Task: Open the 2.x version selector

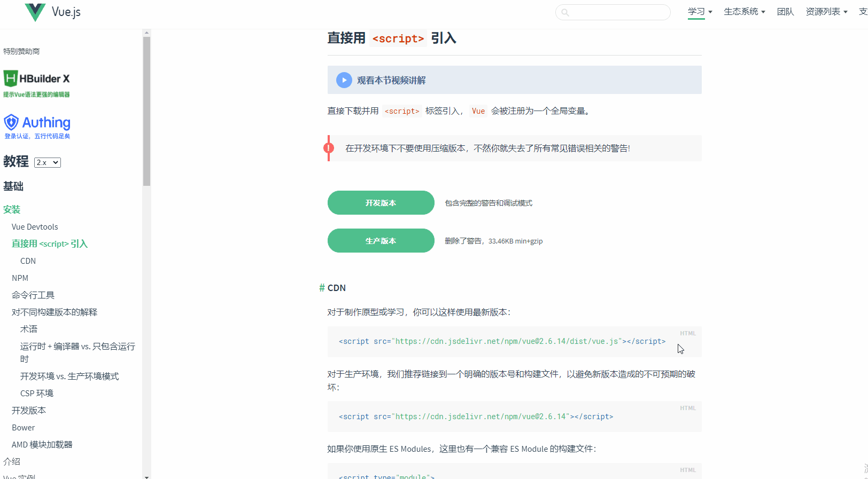Action: (x=48, y=162)
